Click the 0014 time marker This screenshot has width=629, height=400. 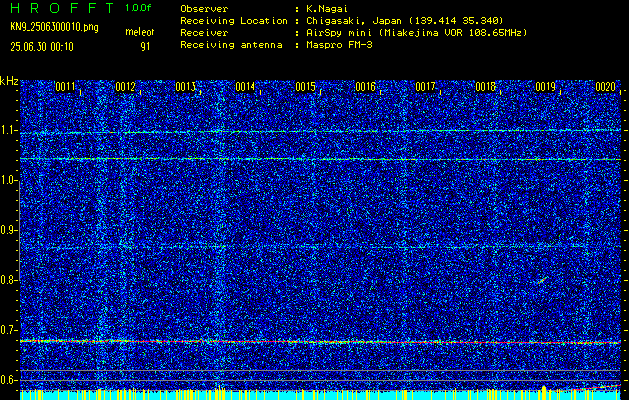[245, 87]
